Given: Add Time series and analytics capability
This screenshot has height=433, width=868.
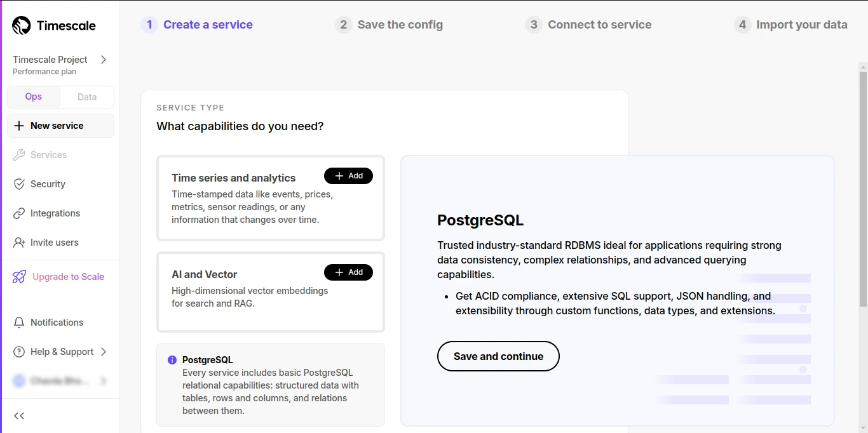Looking at the screenshot, I should (x=348, y=176).
